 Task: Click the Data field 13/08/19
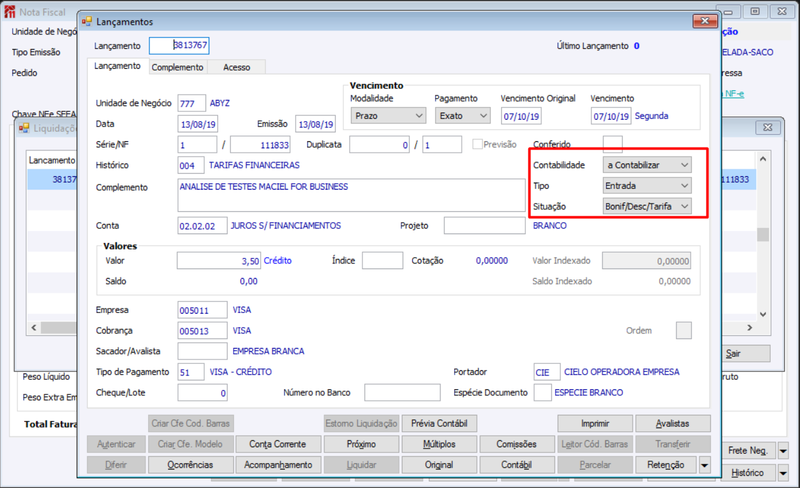198,124
